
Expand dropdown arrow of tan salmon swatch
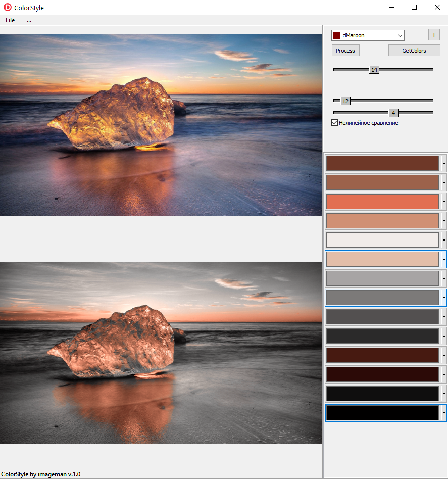point(444,221)
